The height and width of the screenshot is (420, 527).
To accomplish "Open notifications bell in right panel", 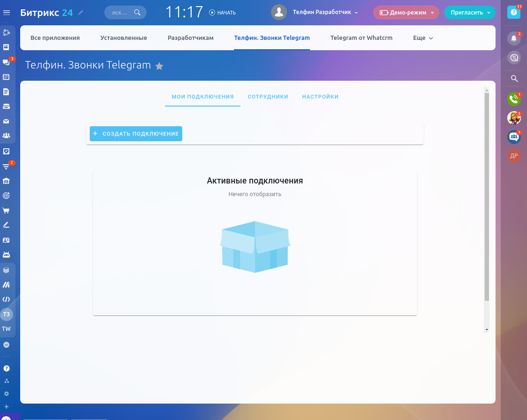I will [x=514, y=38].
